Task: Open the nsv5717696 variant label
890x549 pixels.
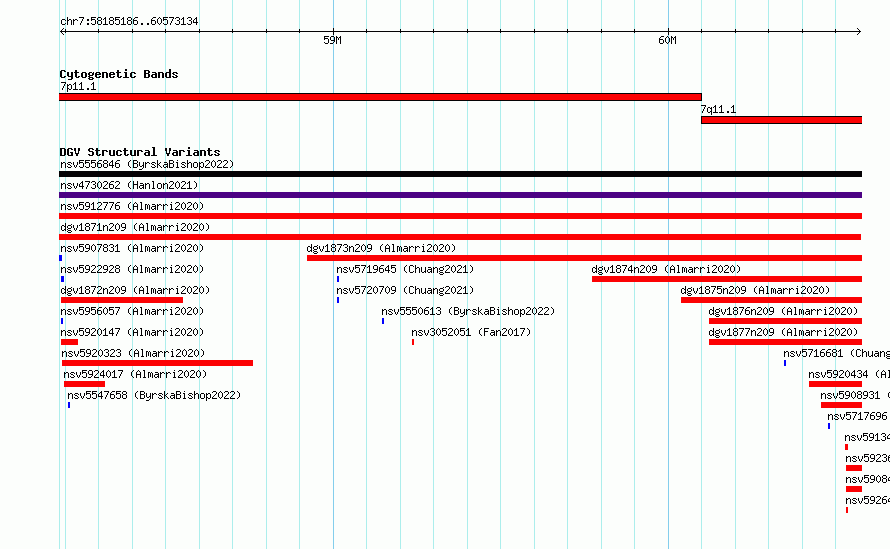Action: 858,417
